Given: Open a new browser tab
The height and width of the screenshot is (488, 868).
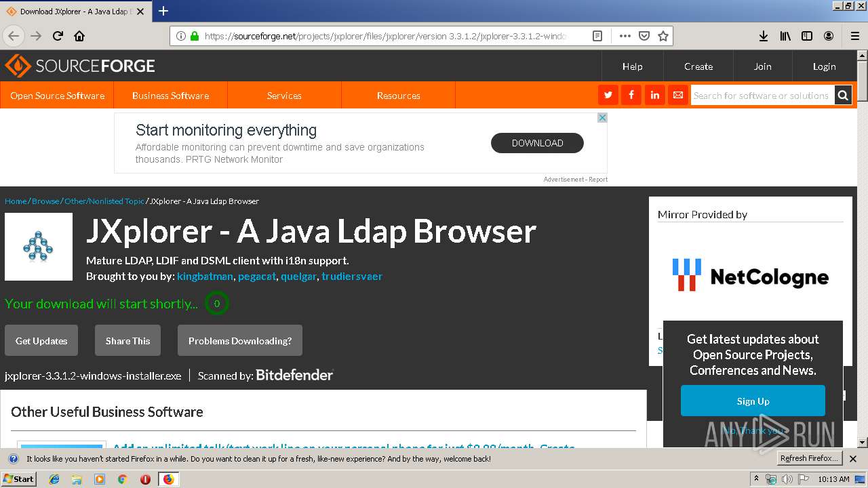Looking at the screenshot, I should click(163, 10).
